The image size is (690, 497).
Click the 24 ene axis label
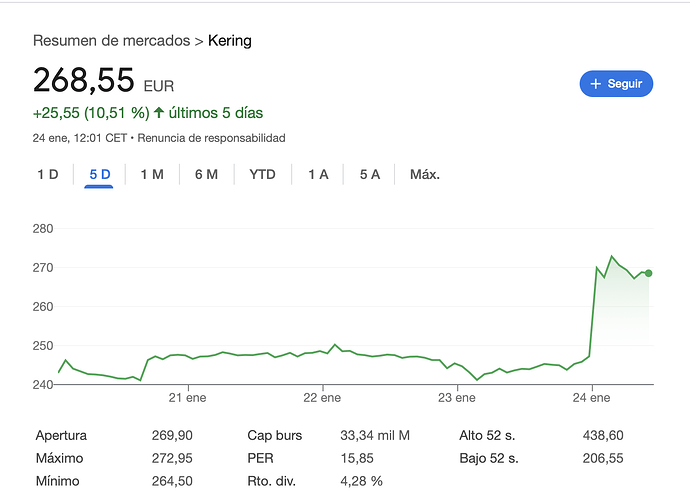pyautogui.click(x=591, y=398)
